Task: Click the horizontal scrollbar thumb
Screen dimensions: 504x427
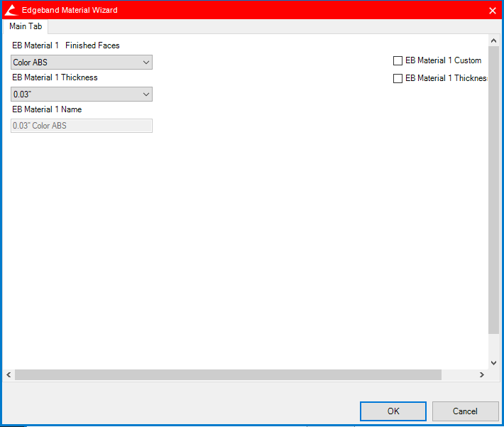Action: (227, 374)
